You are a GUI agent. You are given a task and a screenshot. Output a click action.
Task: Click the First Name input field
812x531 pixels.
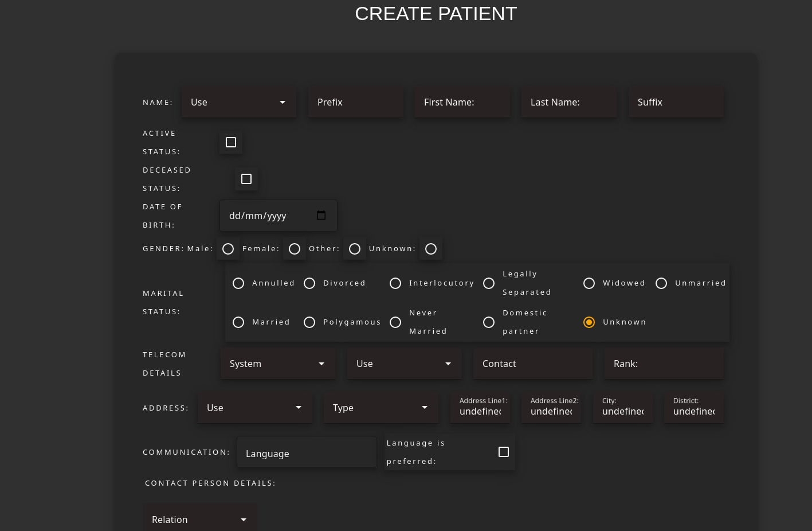coord(462,102)
